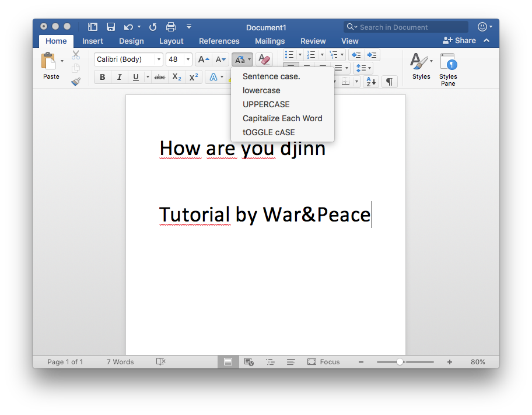Enter Focus mode from status bar
The height and width of the screenshot is (415, 532).
pos(323,362)
